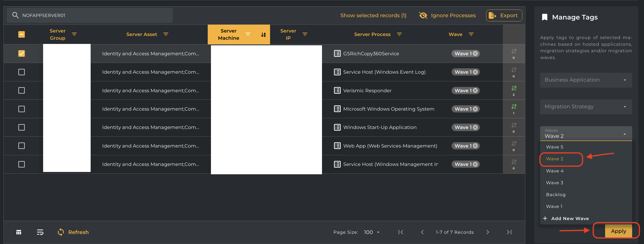The width and height of the screenshot is (644, 244).
Task: Remove Wave 1 tag from Verismic Responder
Action: (475, 90)
